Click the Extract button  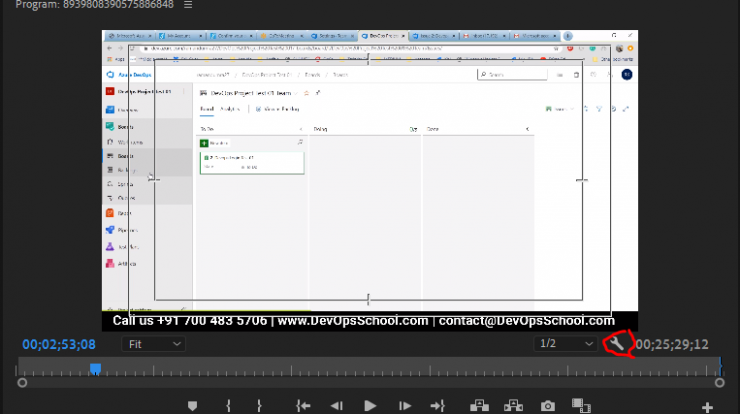[513, 406]
